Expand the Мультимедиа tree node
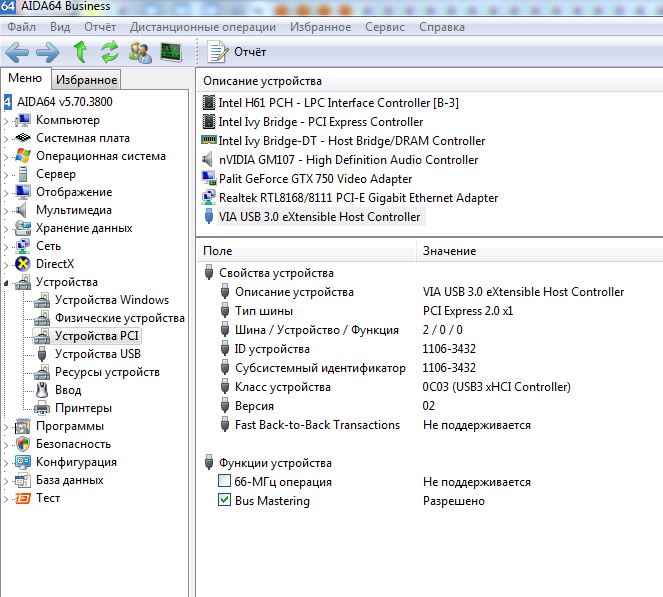The image size is (663, 597). coord(6,211)
